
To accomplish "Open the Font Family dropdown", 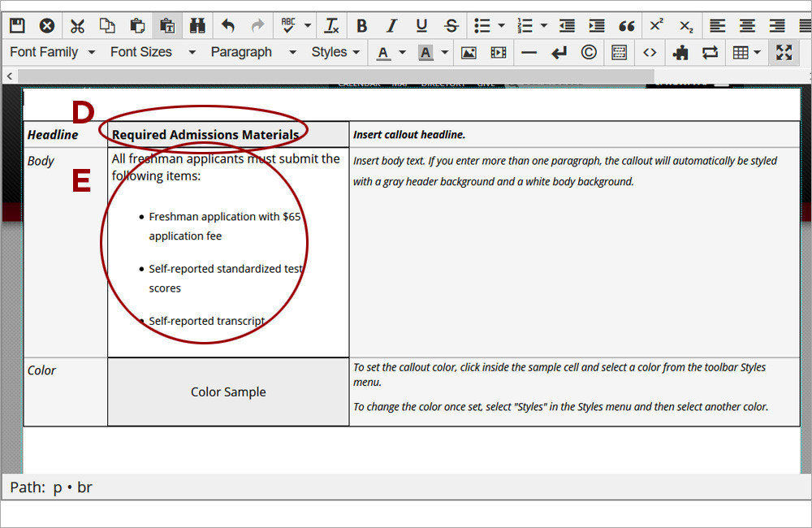I will point(53,52).
